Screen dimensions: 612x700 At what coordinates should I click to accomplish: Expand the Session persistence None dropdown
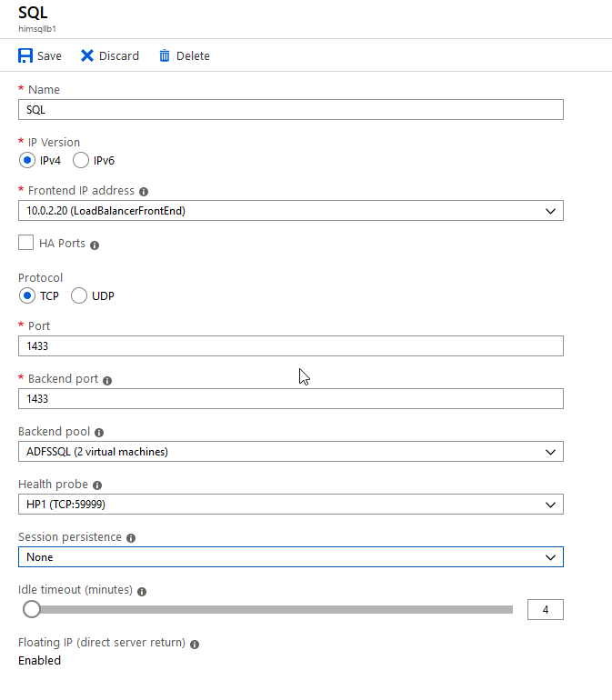[291, 557]
